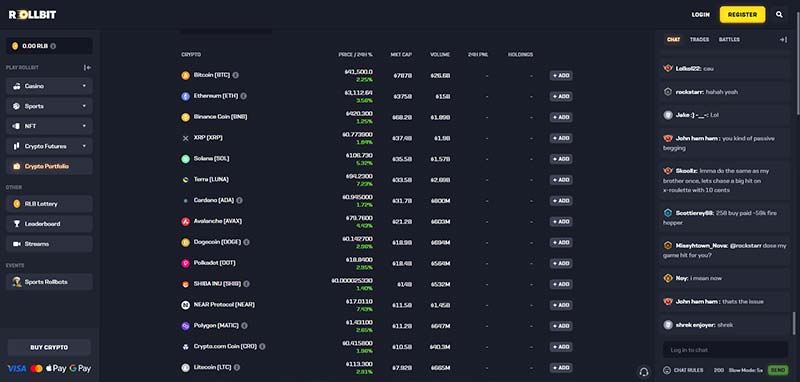Screen dimensions: 800x382
Task: Open the RLB Lottery page
Action: tap(49, 204)
